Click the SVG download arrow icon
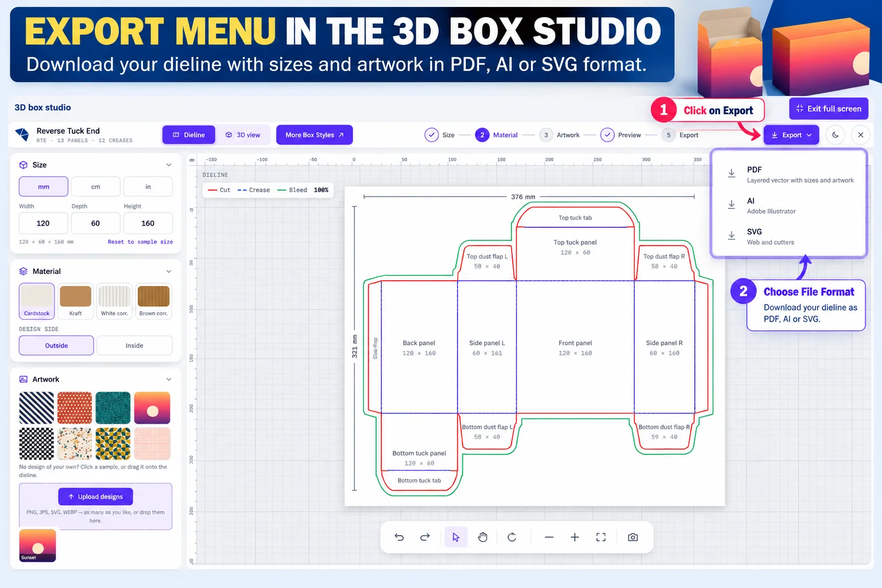882x588 pixels. (732, 236)
